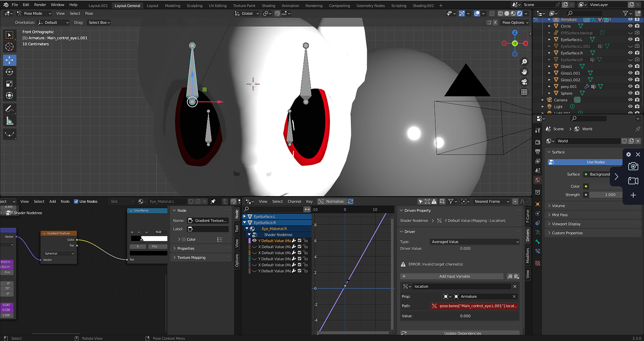Select the Measure tool
Screen dimensions: 644x341
tap(9, 121)
